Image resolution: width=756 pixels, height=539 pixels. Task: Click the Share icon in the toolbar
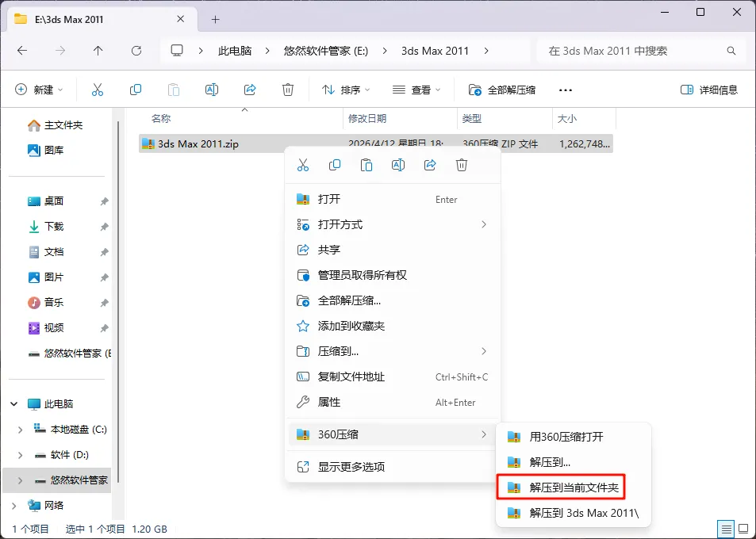pyautogui.click(x=250, y=90)
